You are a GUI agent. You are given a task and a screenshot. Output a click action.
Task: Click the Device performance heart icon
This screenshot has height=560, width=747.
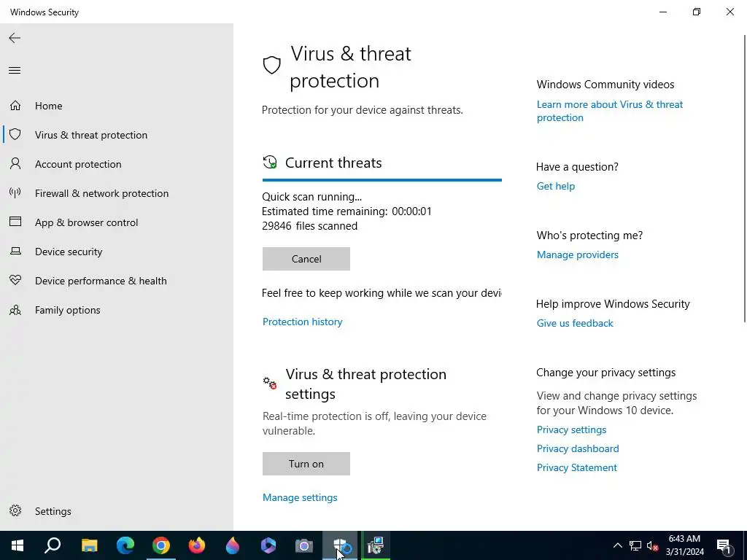pos(15,280)
